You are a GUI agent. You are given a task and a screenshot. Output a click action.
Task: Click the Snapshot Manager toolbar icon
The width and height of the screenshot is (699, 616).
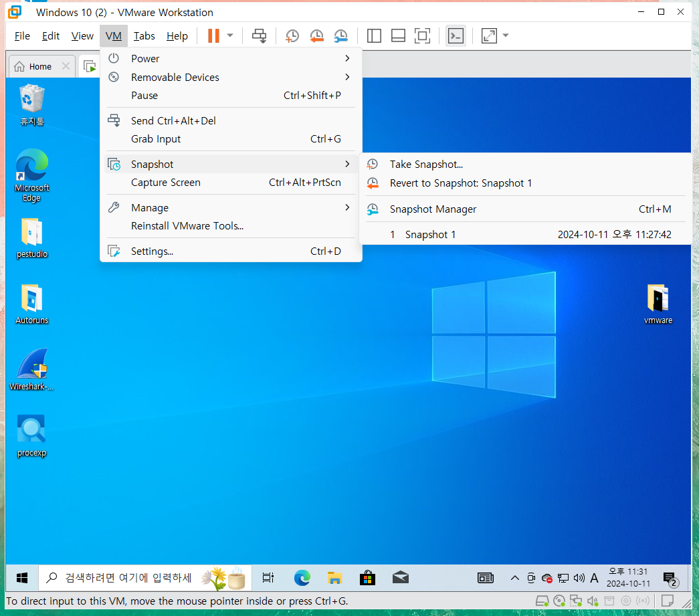(x=341, y=35)
